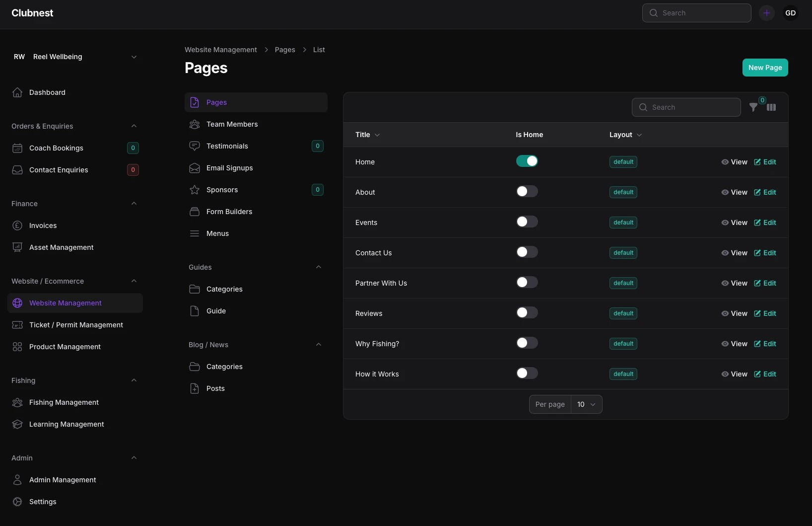Image resolution: width=812 pixels, height=526 pixels.
Task: Toggle table columns icon
Action: pyautogui.click(x=771, y=107)
